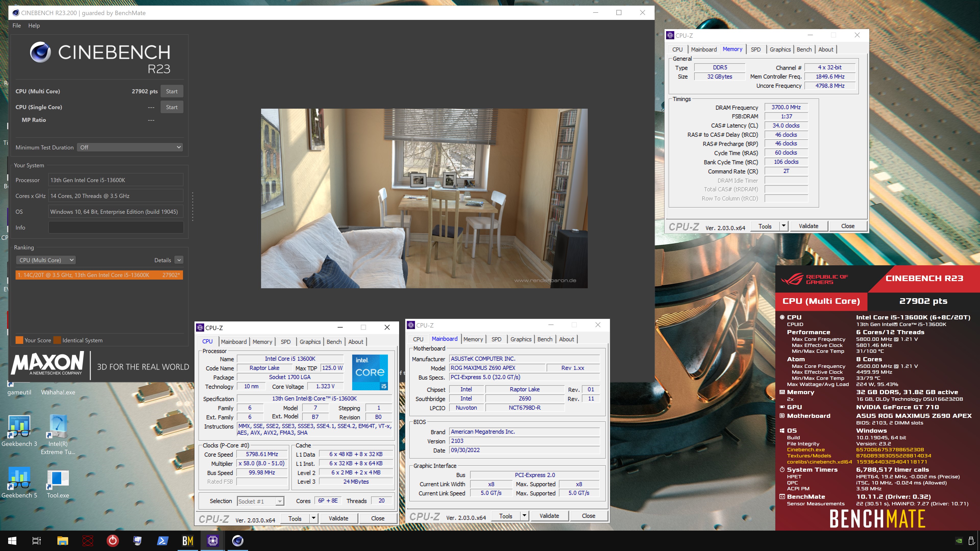Click CPU-Z CPU window title icon
The width and height of the screenshot is (980, 551).
pos(200,327)
